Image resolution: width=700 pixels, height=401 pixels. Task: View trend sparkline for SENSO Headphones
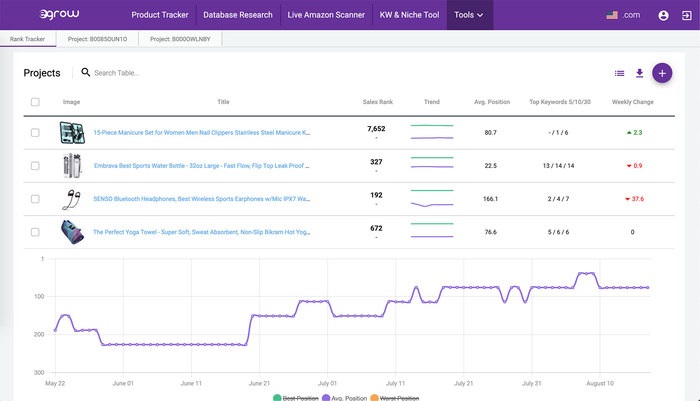point(432,198)
